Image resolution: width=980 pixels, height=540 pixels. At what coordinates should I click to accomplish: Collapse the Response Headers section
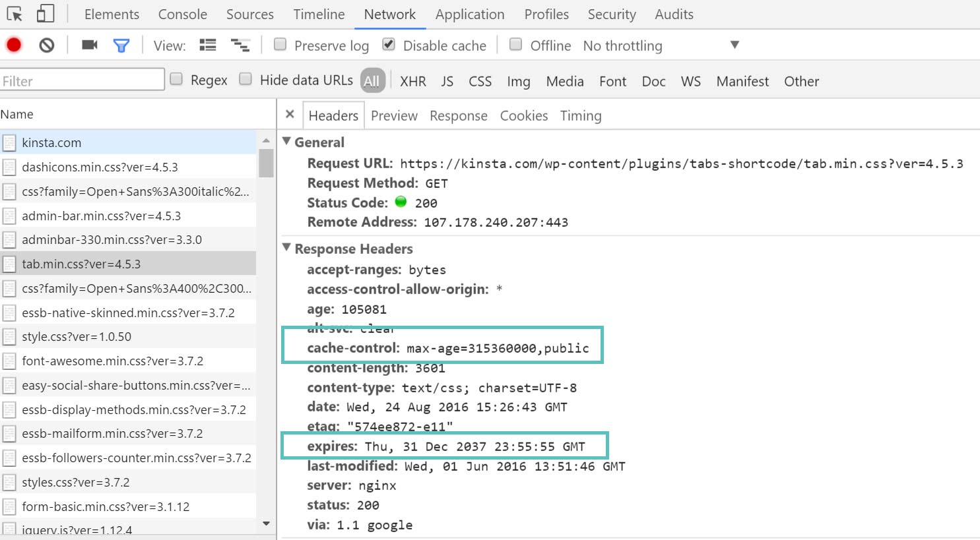pos(286,249)
